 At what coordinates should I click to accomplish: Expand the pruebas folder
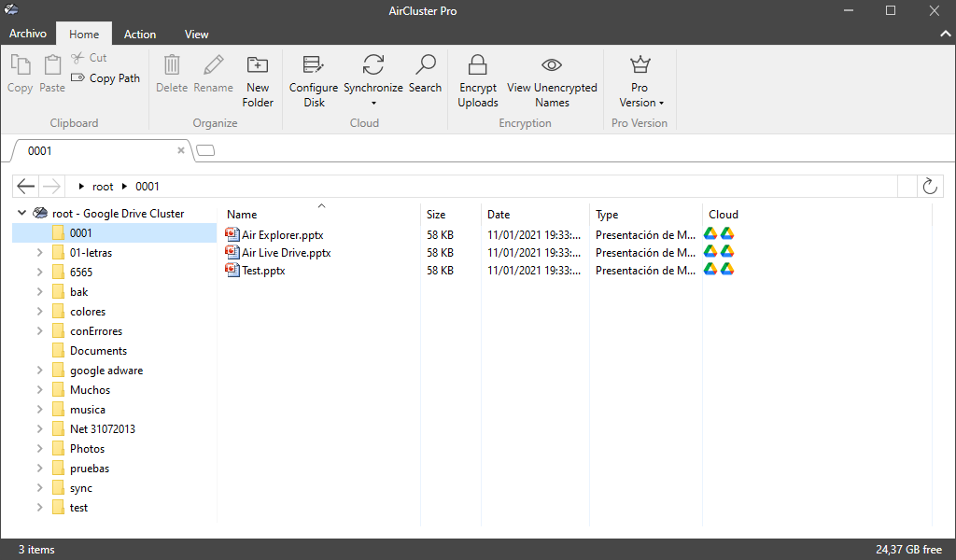click(39, 468)
